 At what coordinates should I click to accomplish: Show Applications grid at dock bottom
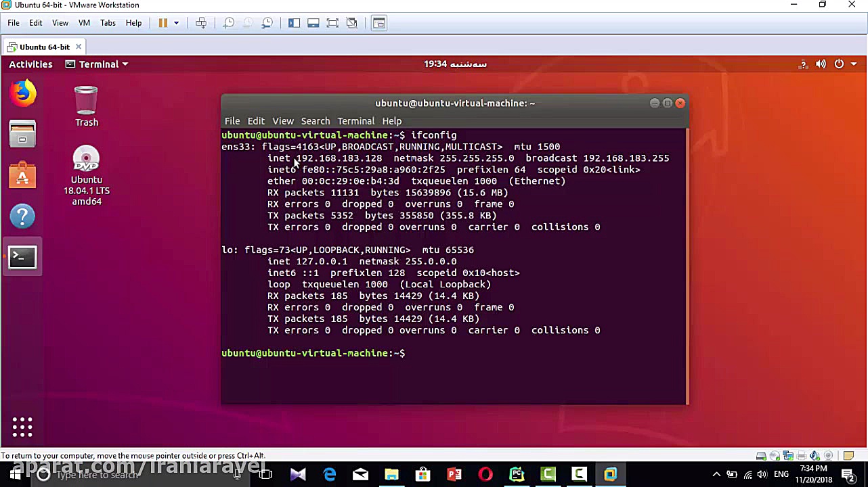tap(22, 427)
